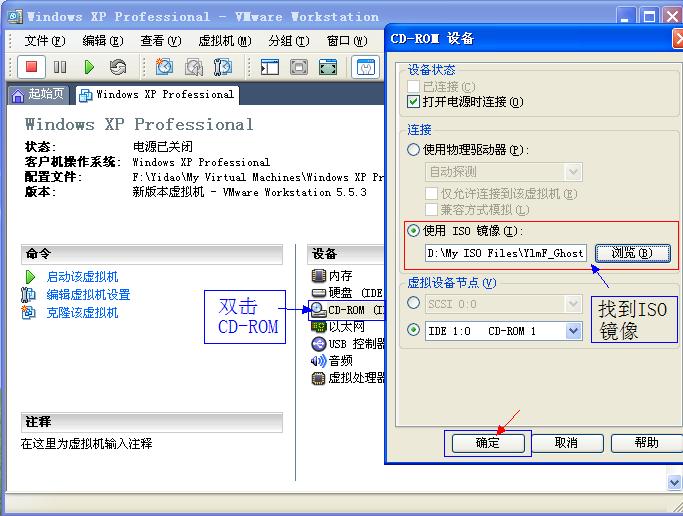The height and width of the screenshot is (516, 683).
Task: Open the 编辑(E) menu
Action: [103, 41]
